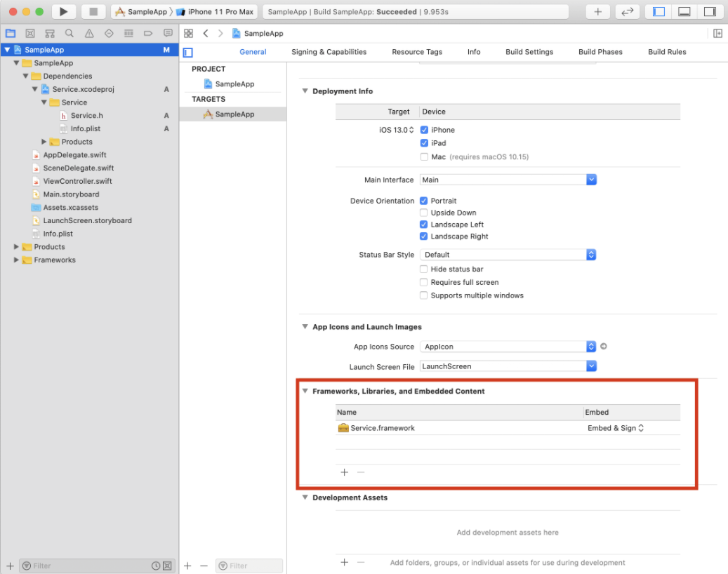
Task: Add a framework with the plus button
Action: coord(344,472)
